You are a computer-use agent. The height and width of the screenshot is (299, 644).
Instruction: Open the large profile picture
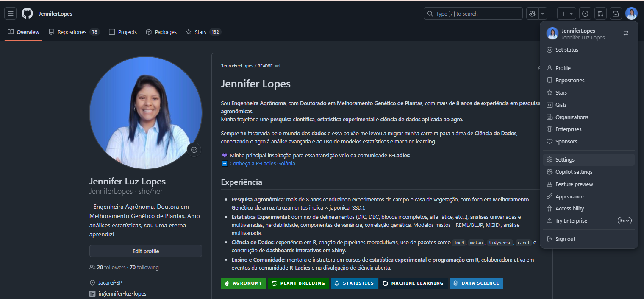pyautogui.click(x=145, y=112)
